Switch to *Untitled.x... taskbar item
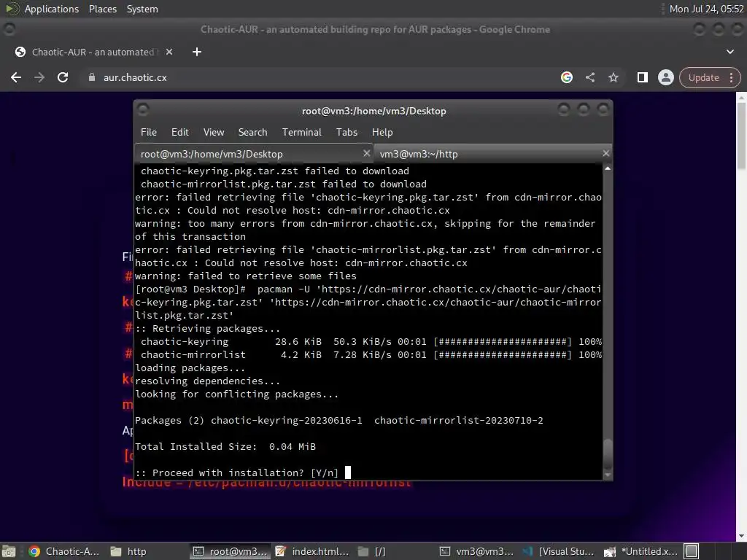The image size is (747, 560). coord(640,551)
